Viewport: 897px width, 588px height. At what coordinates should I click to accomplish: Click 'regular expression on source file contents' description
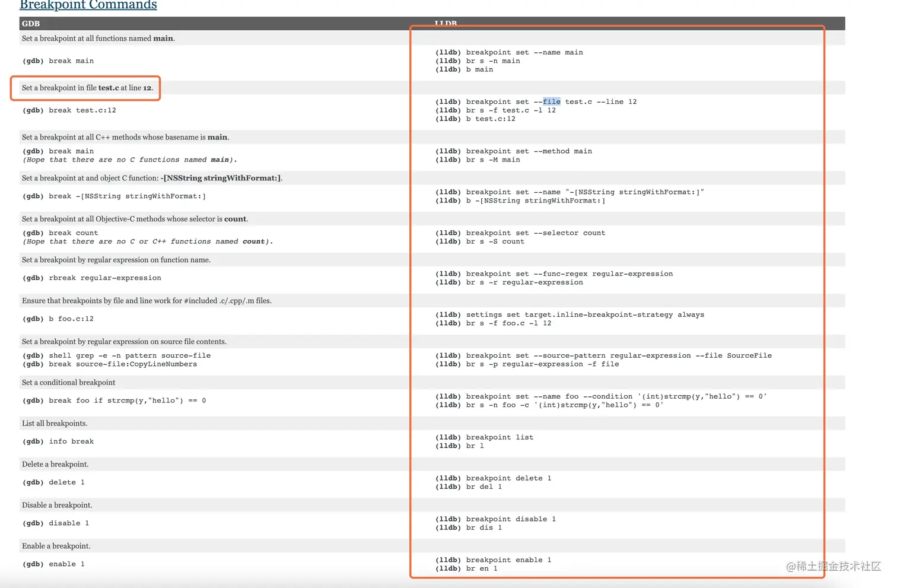click(x=124, y=342)
